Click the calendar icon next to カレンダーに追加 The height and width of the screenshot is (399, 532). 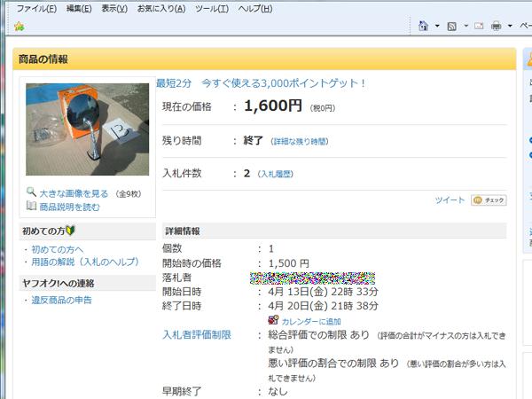(273, 321)
